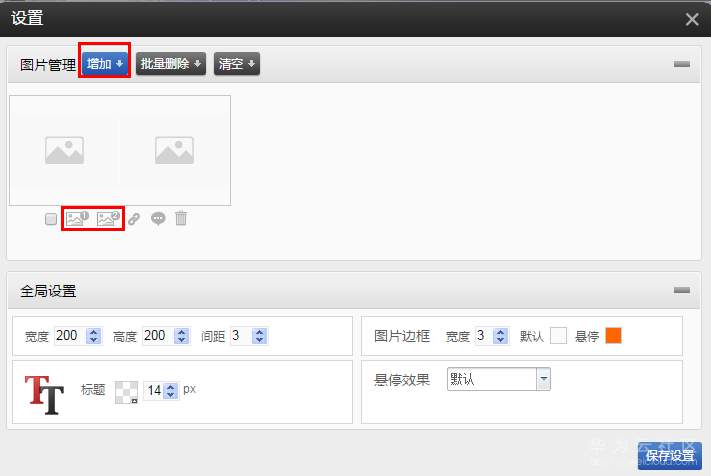Adjust the 间距 stepper arrows

pyautogui.click(x=260, y=336)
